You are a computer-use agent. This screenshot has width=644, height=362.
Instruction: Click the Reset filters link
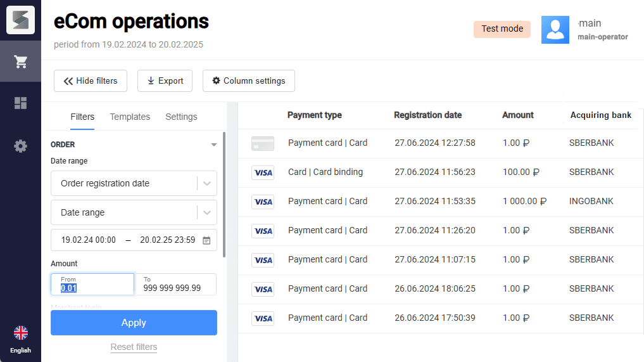(134, 347)
